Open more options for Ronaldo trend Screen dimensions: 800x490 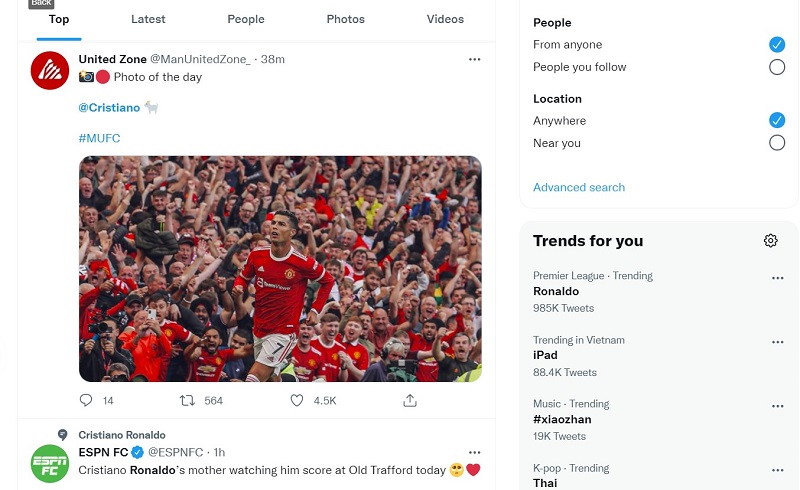tap(778, 278)
